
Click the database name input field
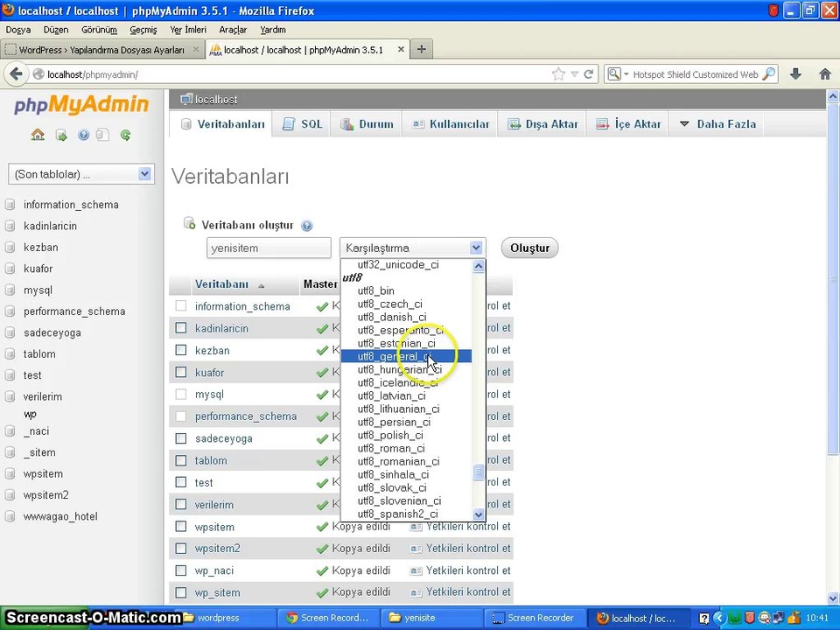pyautogui.click(x=269, y=248)
